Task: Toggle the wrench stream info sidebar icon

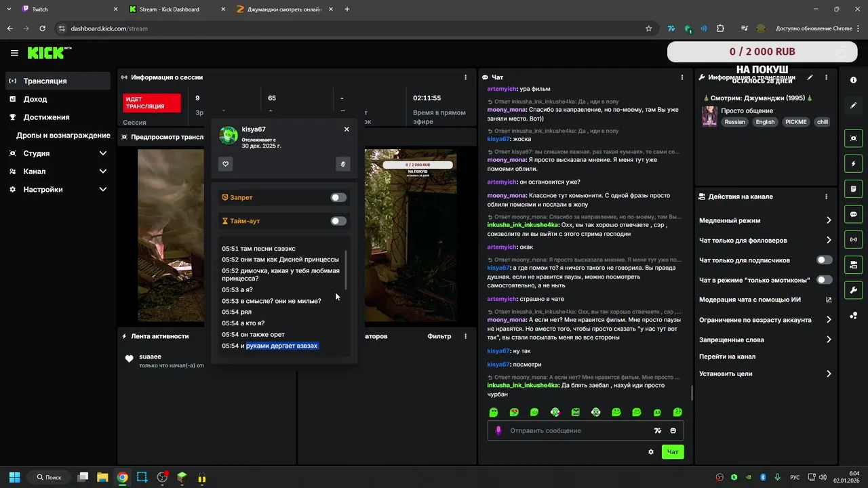Action: point(853,290)
